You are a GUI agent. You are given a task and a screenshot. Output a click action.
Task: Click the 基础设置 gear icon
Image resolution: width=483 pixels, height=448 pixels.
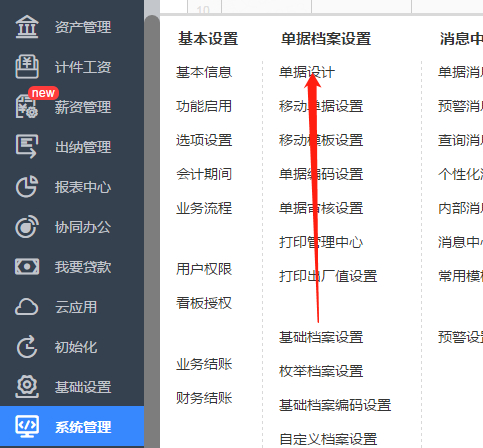point(27,387)
